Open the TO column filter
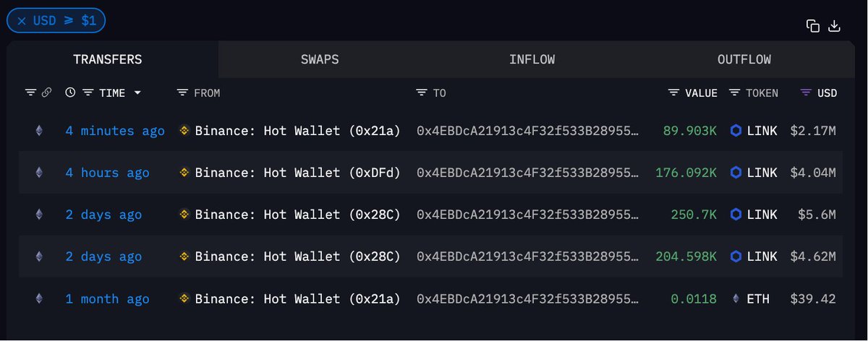The width and height of the screenshot is (868, 341). click(x=422, y=92)
